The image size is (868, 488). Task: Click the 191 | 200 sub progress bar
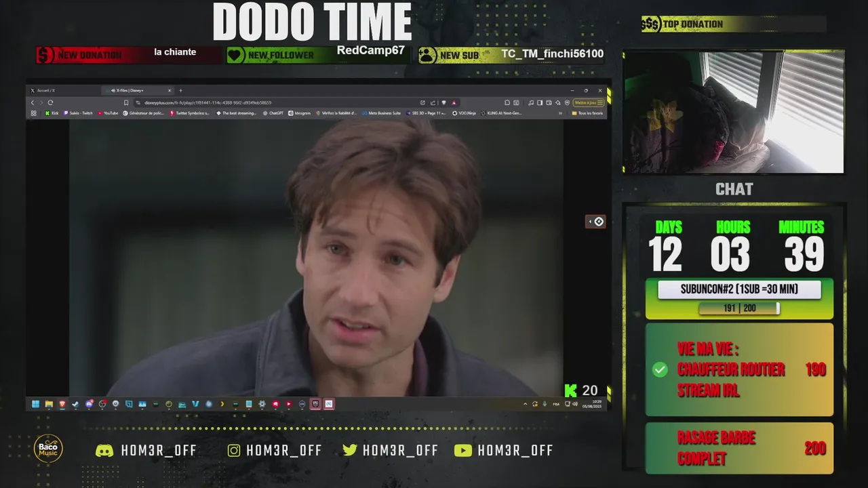(x=739, y=308)
